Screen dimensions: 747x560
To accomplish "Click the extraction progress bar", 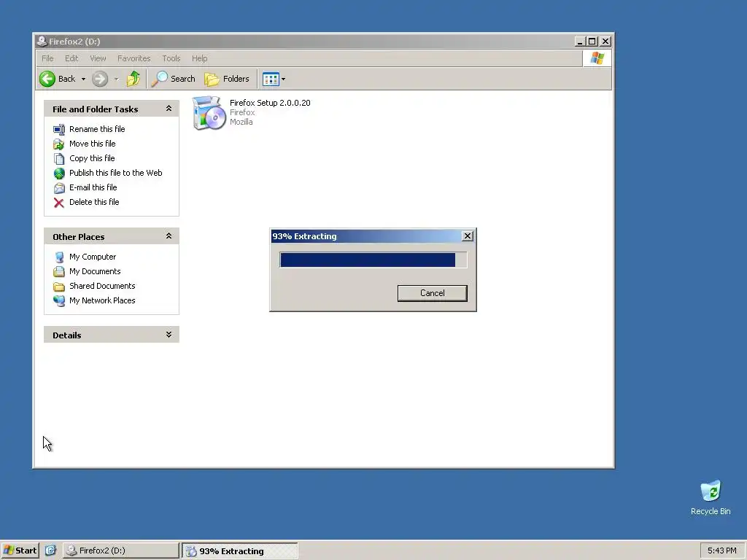I will tap(373, 260).
